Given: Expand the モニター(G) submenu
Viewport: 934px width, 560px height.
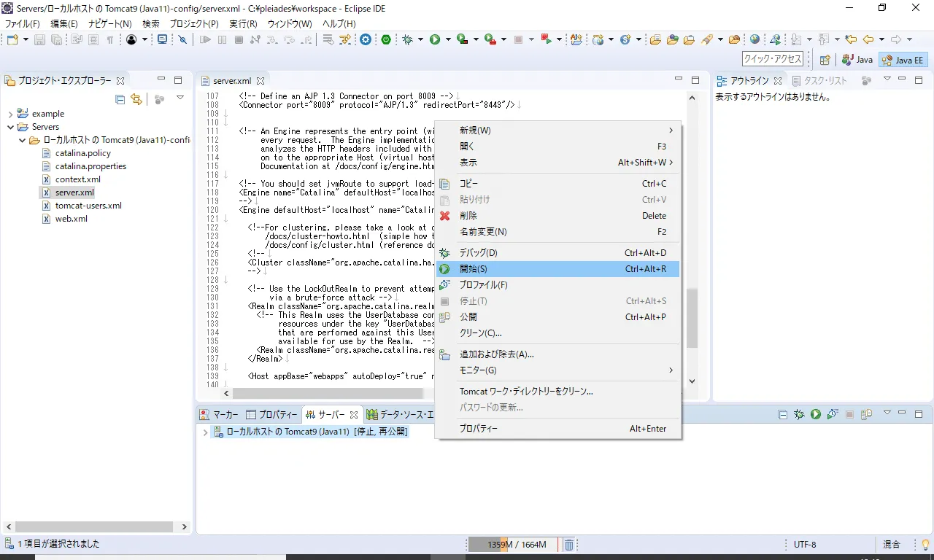Looking at the screenshot, I should click(558, 370).
